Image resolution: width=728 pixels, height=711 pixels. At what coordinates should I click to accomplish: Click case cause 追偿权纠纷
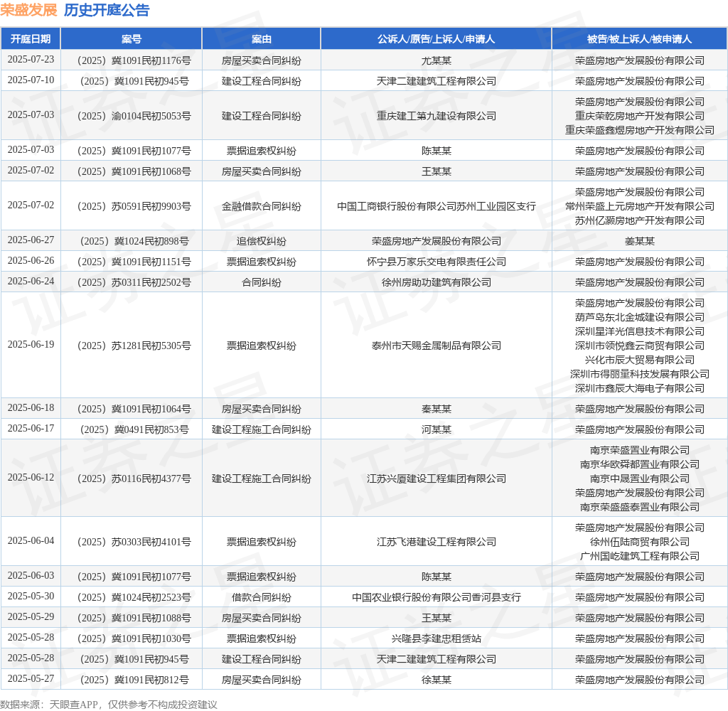[x=262, y=241]
